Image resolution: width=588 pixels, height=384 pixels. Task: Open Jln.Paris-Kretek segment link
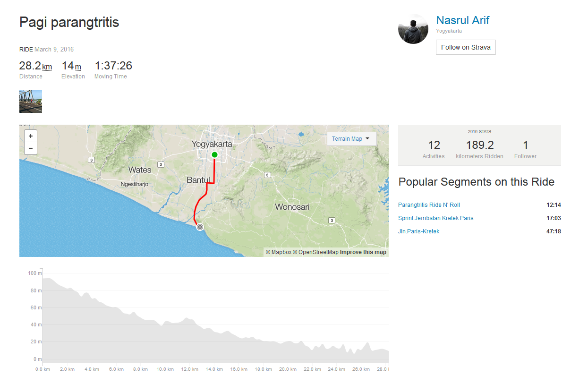(x=419, y=231)
